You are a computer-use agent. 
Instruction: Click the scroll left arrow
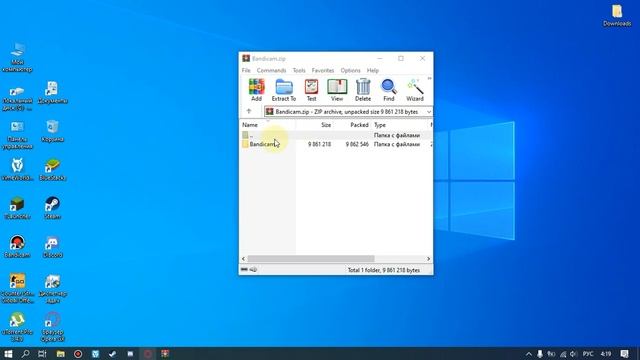[244, 259]
